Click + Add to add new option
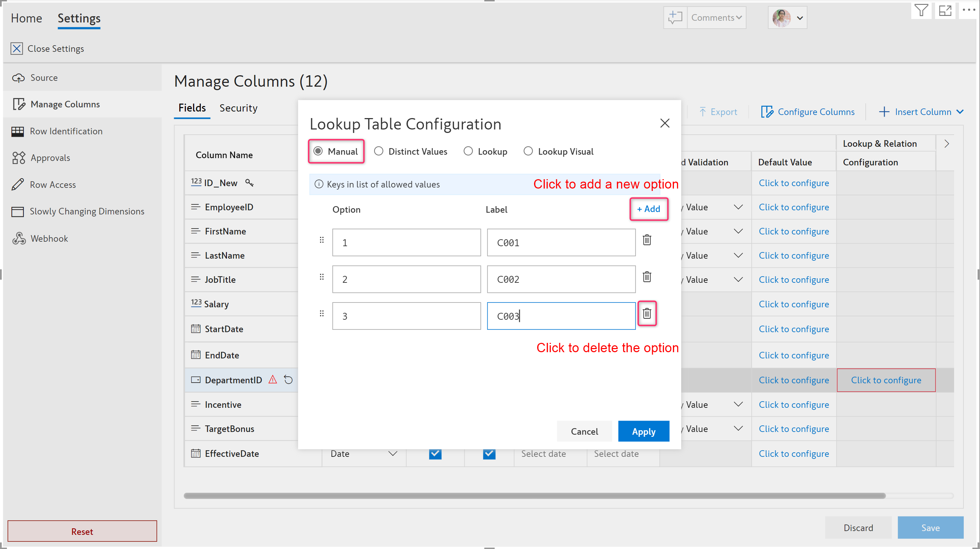 click(648, 209)
